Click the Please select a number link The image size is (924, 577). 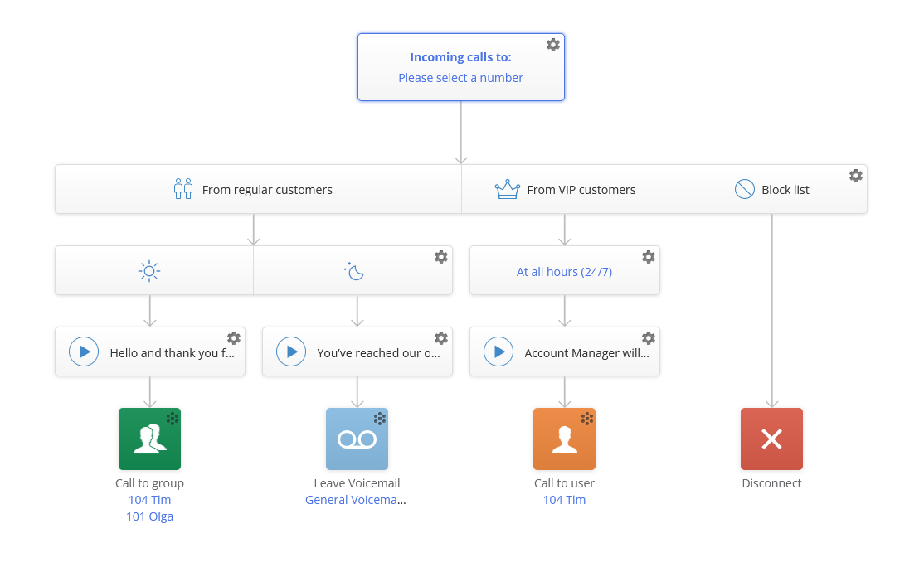pyautogui.click(x=460, y=77)
